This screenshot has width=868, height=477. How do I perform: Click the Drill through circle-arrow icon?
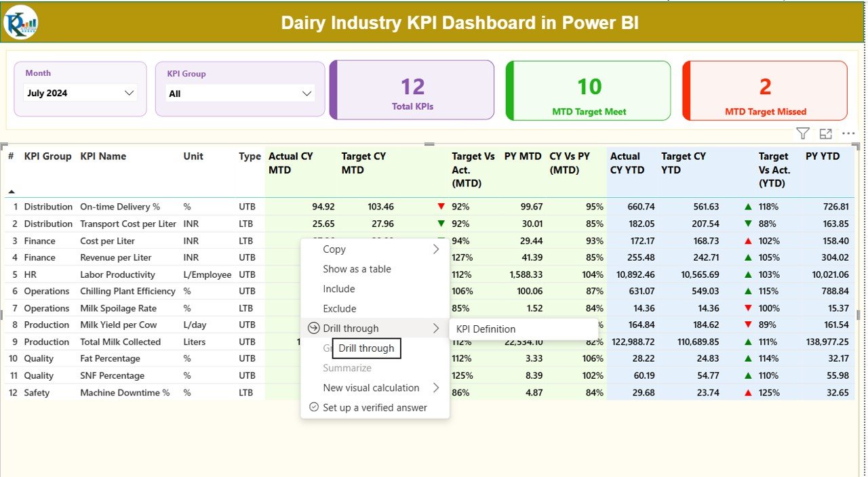tap(313, 328)
